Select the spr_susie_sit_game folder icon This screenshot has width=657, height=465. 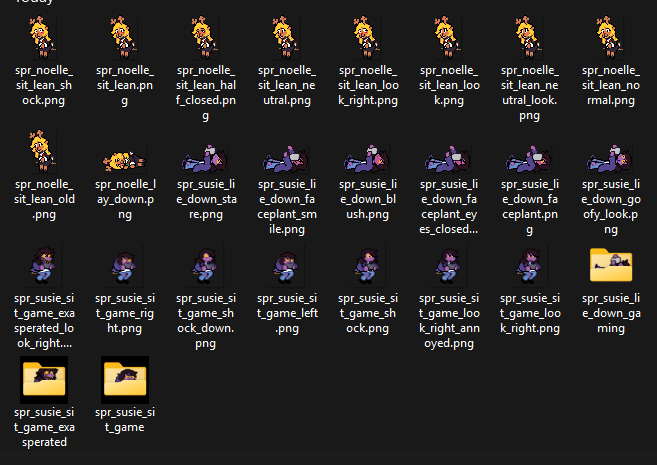[x=125, y=379]
